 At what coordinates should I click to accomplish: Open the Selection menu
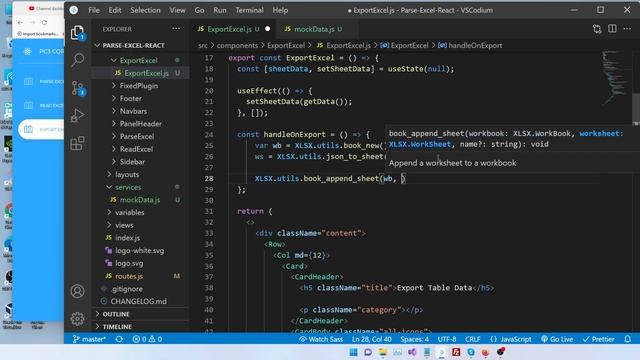click(145, 10)
